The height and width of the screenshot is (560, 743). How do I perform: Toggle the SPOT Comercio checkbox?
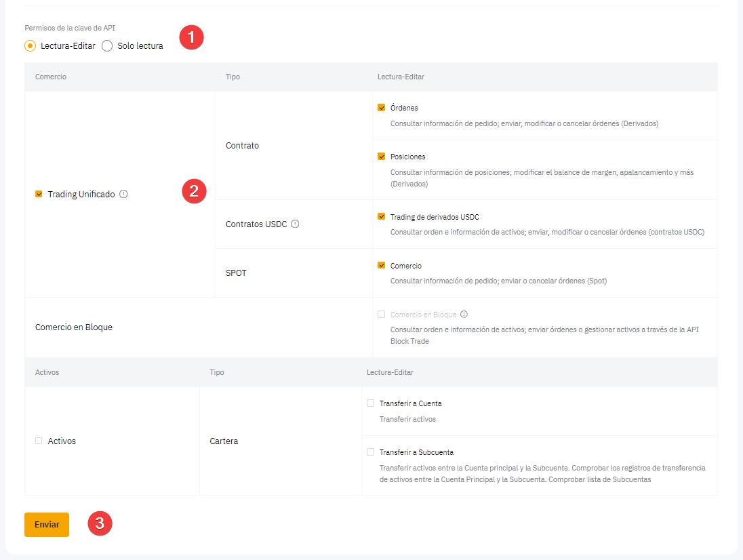tap(381, 266)
